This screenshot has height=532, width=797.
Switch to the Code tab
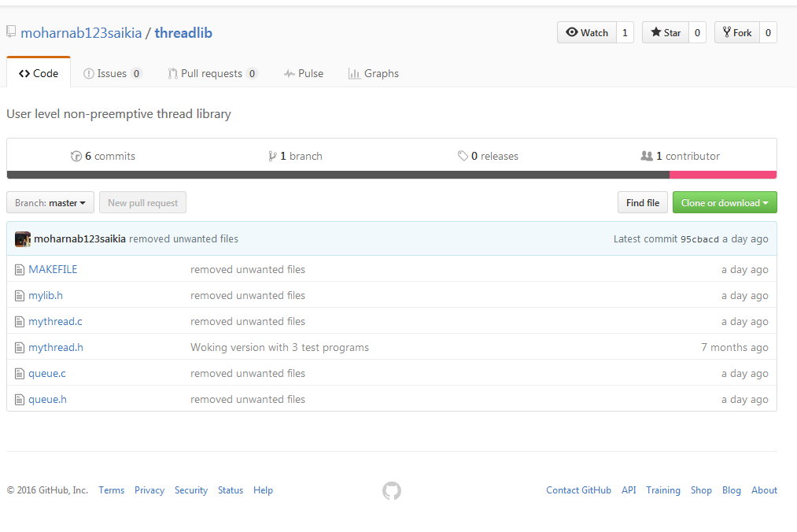click(x=39, y=73)
